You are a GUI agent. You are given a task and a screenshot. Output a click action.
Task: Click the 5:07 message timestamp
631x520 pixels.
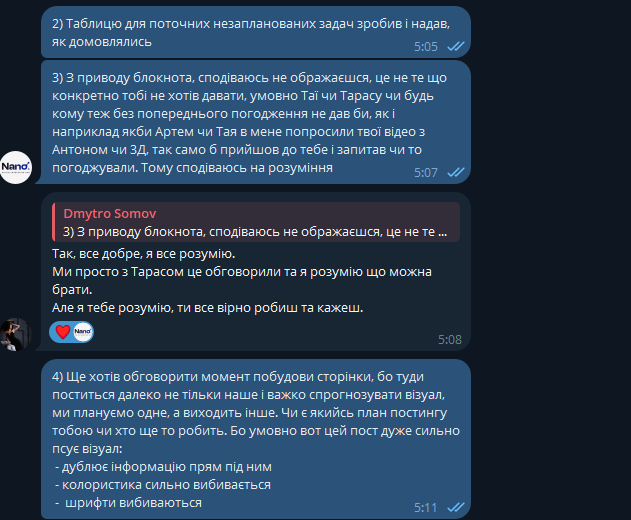click(426, 173)
